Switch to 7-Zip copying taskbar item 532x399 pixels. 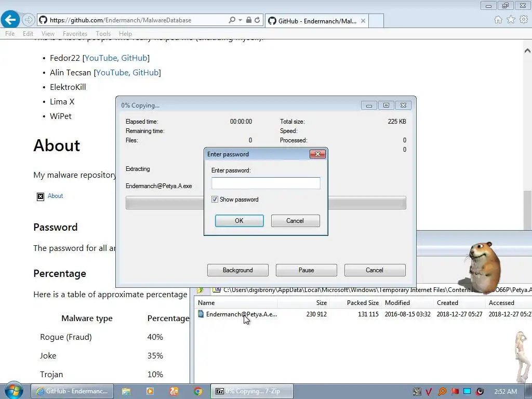[x=251, y=391]
